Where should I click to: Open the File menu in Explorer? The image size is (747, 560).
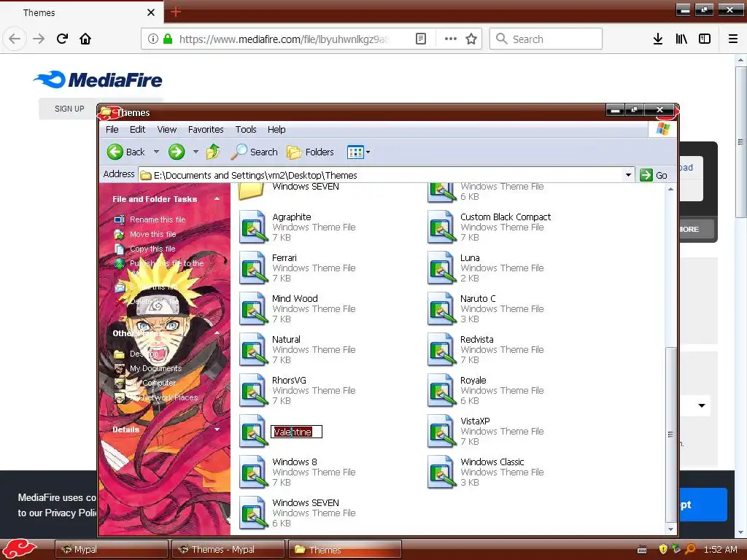112,130
